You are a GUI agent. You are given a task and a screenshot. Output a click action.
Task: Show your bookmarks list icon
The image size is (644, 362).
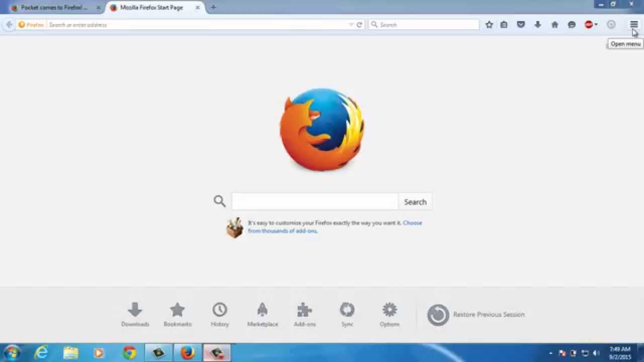(x=504, y=24)
